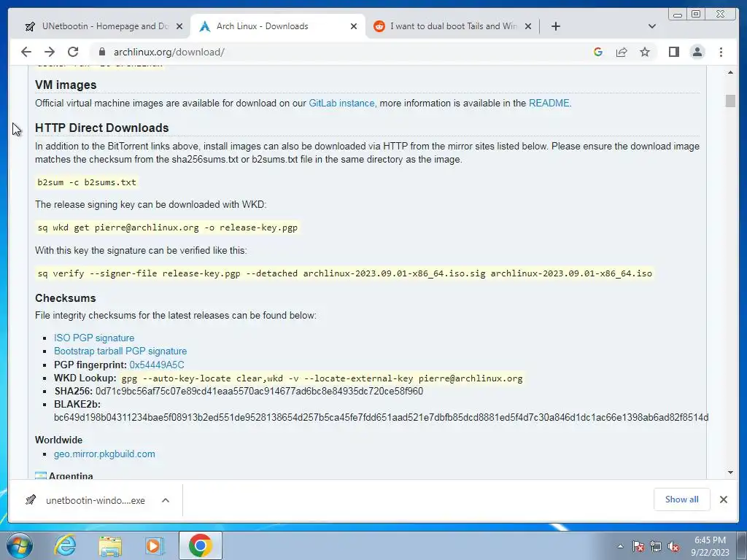Click the sq verify command line
The height and width of the screenshot is (560, 747).
(x=344, y=273)
